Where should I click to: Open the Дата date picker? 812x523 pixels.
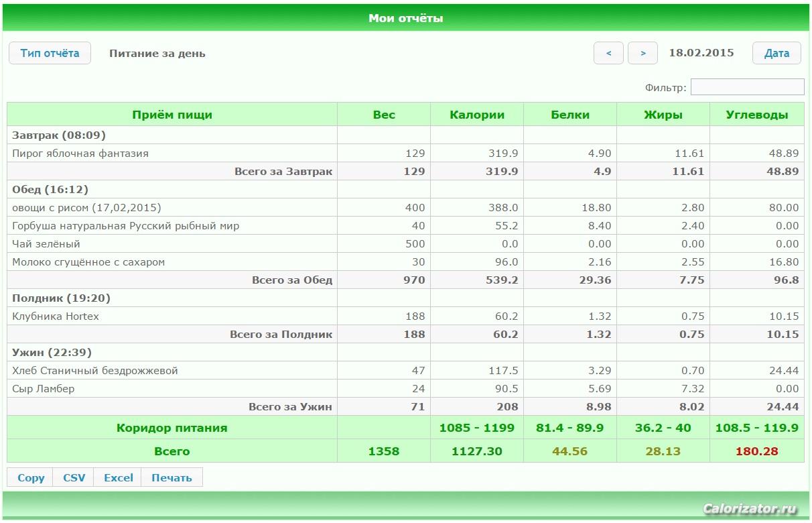(x=776, y=53)
